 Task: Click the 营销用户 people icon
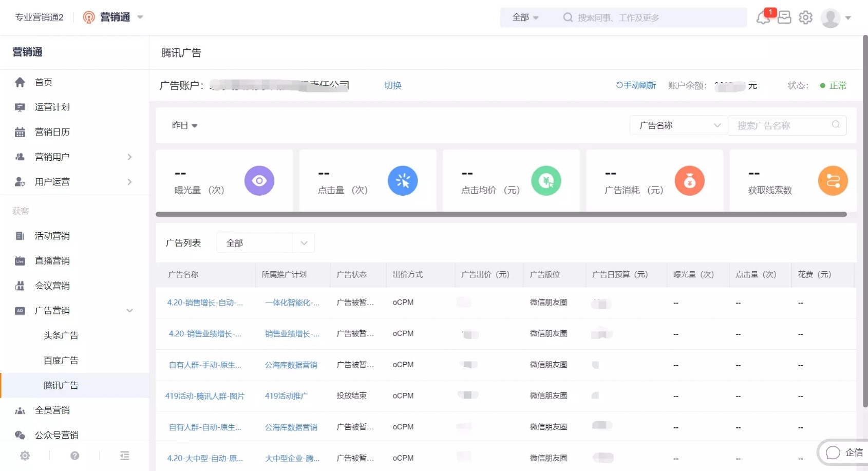pos(20,157)
